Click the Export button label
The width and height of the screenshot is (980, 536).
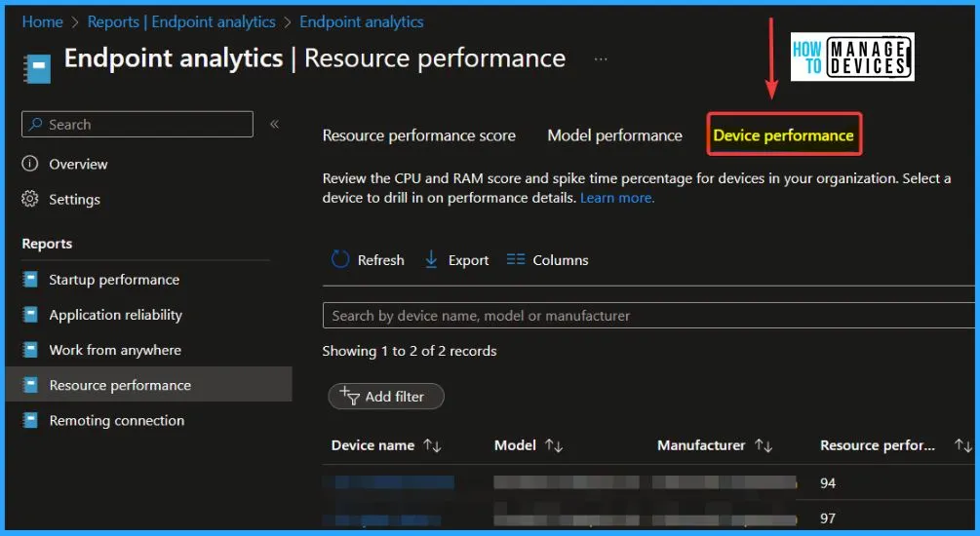pos(468,260)
